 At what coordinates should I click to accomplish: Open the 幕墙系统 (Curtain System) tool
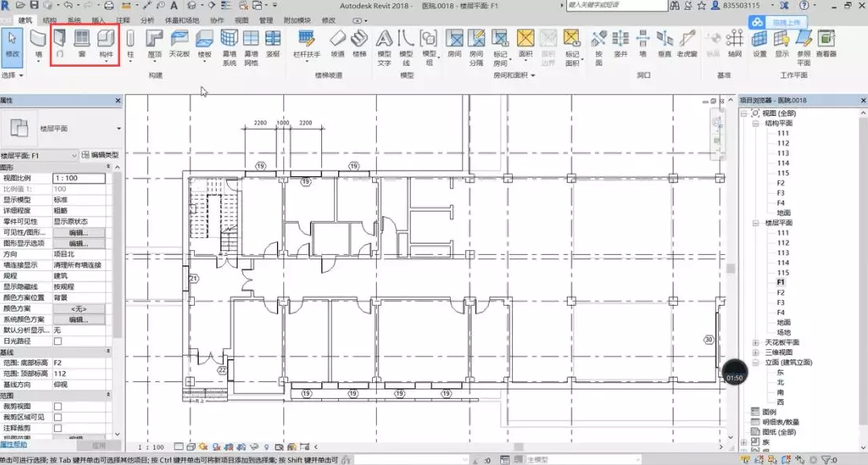click(x=229, y=47)
